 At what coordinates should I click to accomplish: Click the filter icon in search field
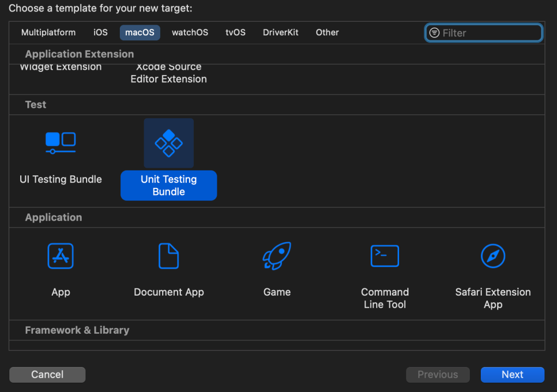(434, 33)
